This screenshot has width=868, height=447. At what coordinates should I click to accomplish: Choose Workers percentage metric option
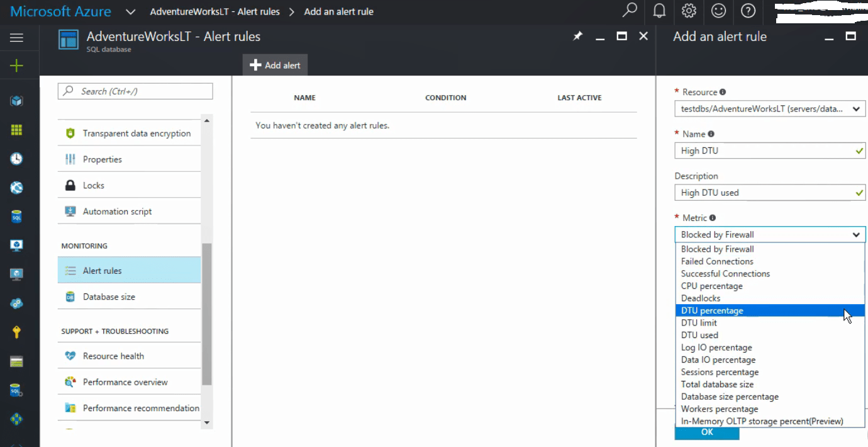(770, 409)
